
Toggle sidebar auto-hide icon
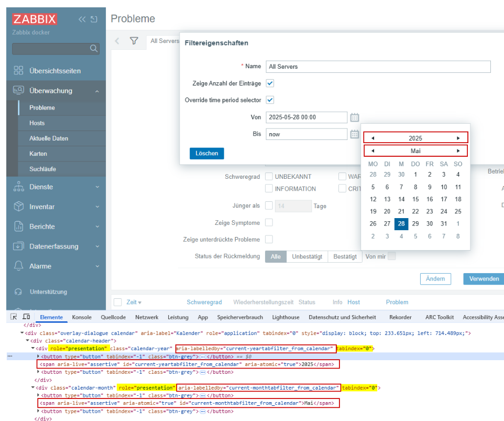94,19
